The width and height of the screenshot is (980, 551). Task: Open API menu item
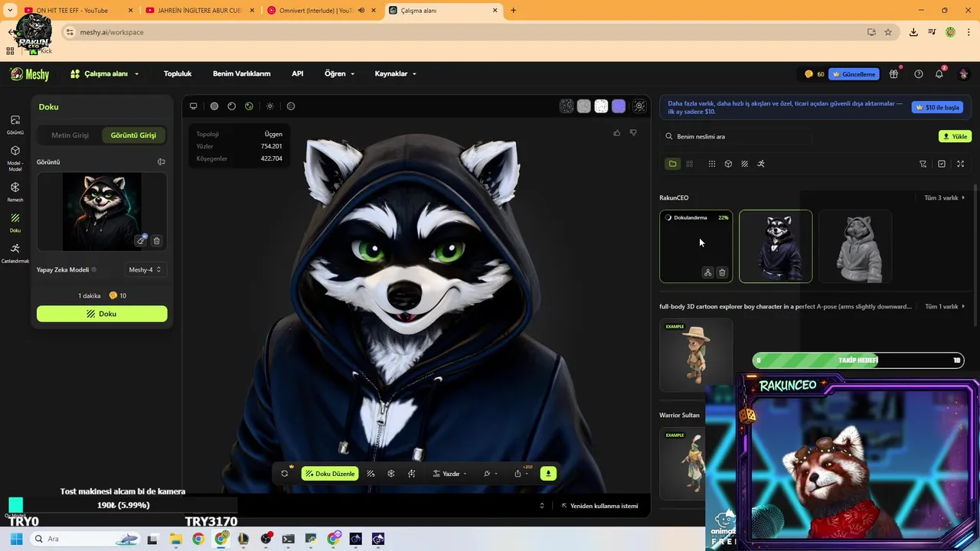coord(298,74)
